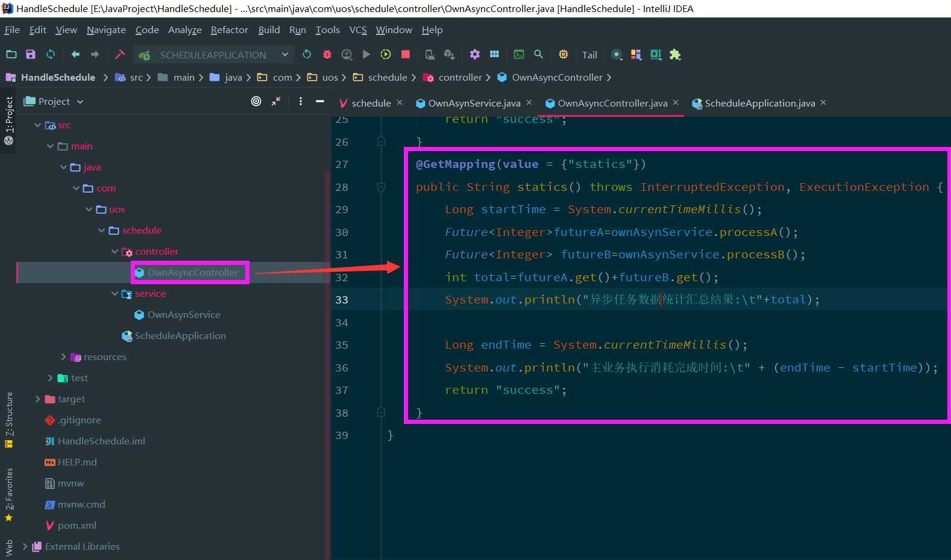Open the Build menu
The image size is (951, 560).
(269, 30)
